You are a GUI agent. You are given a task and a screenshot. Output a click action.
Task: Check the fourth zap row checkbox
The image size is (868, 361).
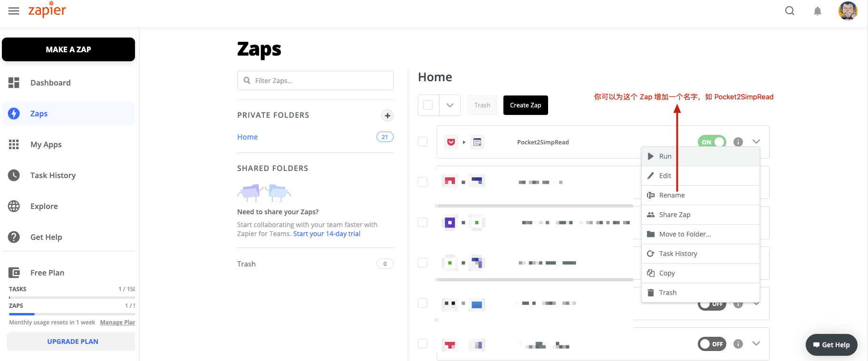(423, 263)
